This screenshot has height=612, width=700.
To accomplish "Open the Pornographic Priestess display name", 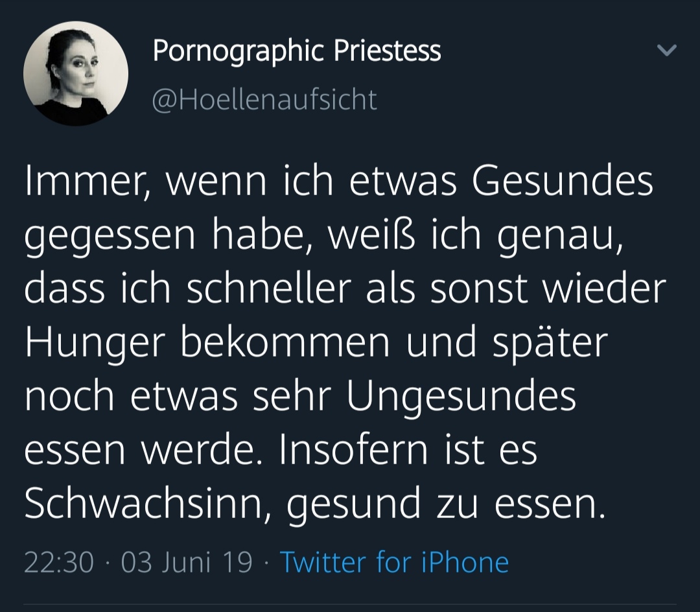I will tap(297, 51).
